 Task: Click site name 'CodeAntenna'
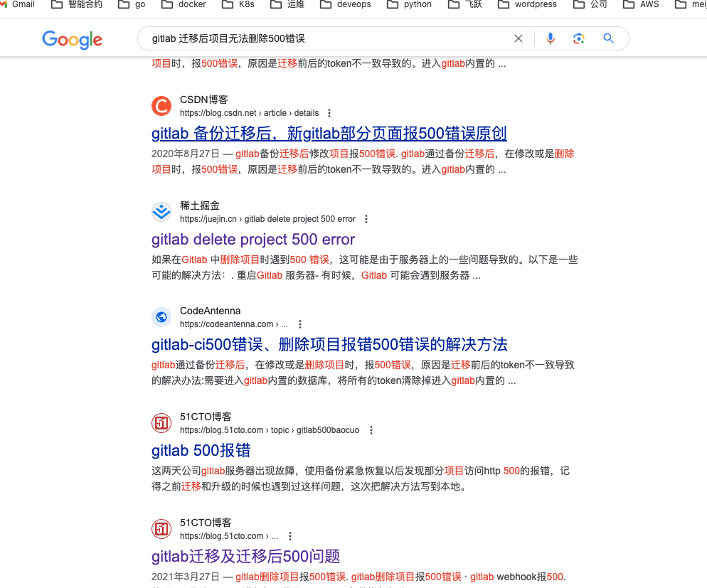tap(210, 311)
